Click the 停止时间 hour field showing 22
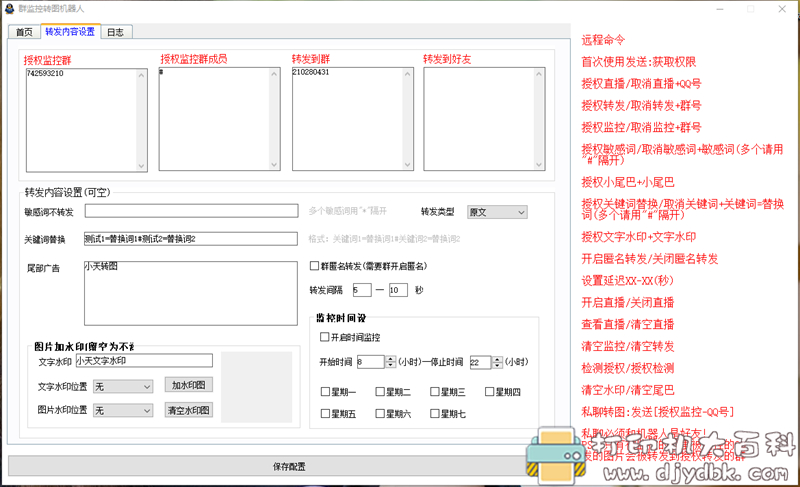The height and width of the screenshot is (487, 800). [x=480, y=362]
